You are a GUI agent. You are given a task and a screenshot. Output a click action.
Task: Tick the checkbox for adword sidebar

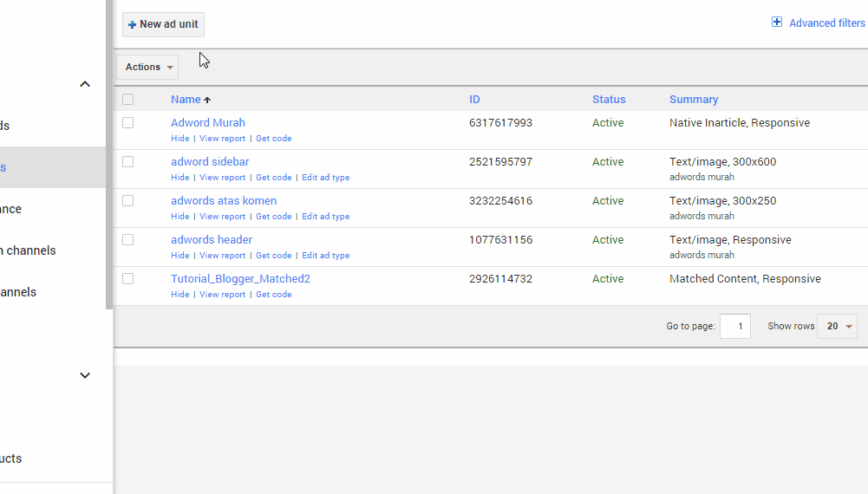pos(127,161)
